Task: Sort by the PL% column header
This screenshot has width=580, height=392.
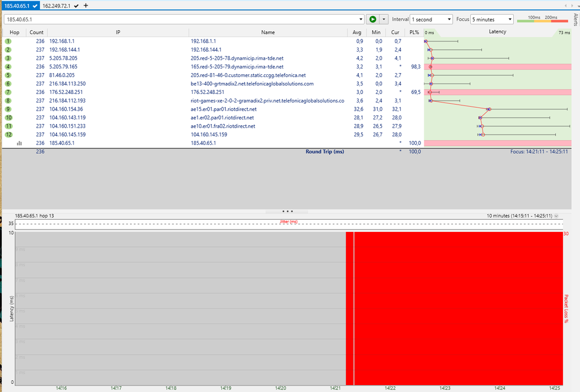Action: click(x=414, y=32)
